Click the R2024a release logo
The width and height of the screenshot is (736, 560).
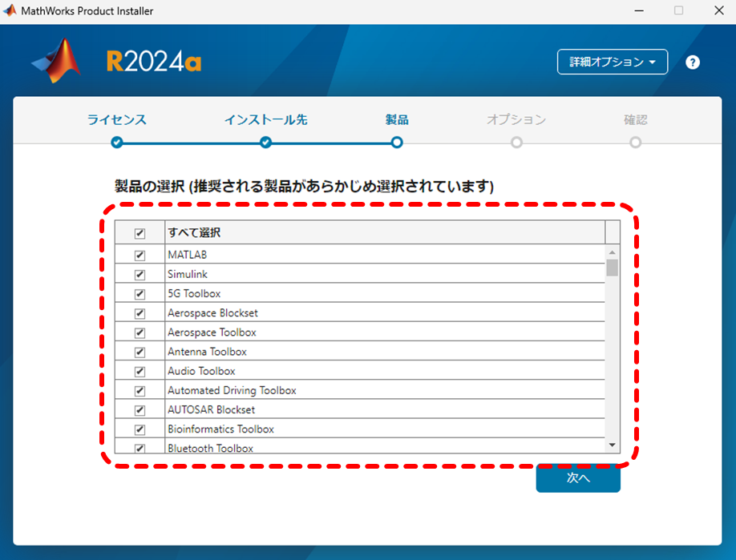(153, 62)
